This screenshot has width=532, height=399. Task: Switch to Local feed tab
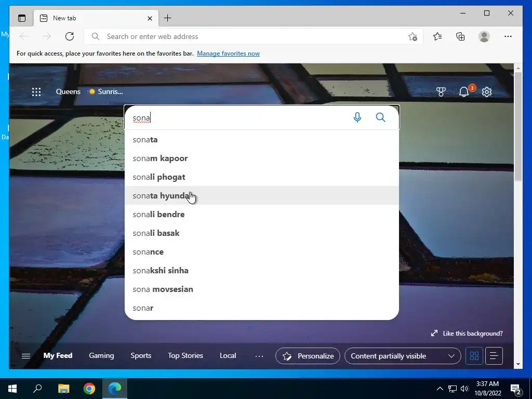click(228, 355)
